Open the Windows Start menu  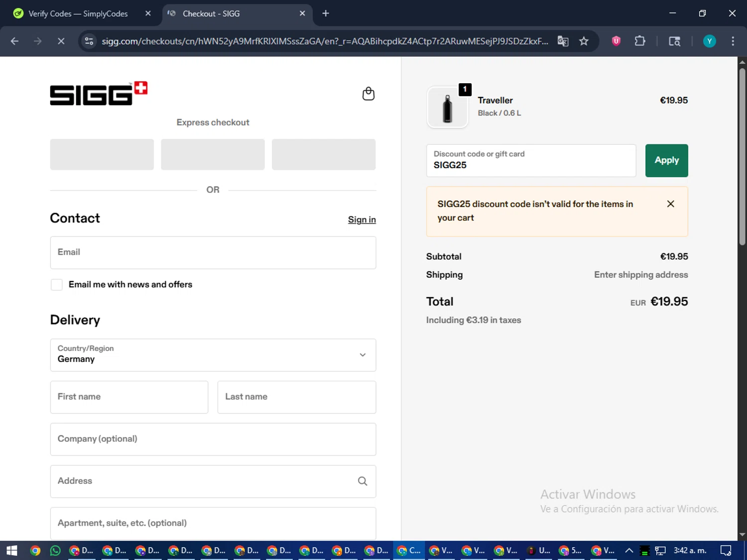[x=12, y=551]
